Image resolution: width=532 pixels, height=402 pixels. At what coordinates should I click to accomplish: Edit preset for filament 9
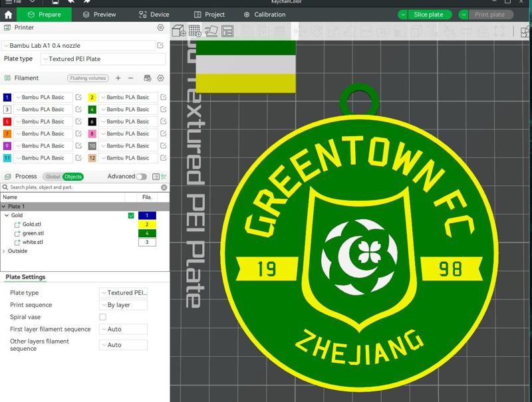click(78, 146)
